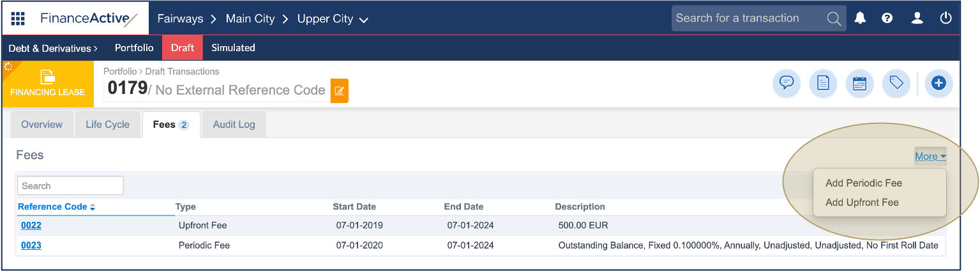Viewport: 980px width, 271px height.
Task: Open the help question mark icon
Action: pyautogui.click(x=887, y=18)
